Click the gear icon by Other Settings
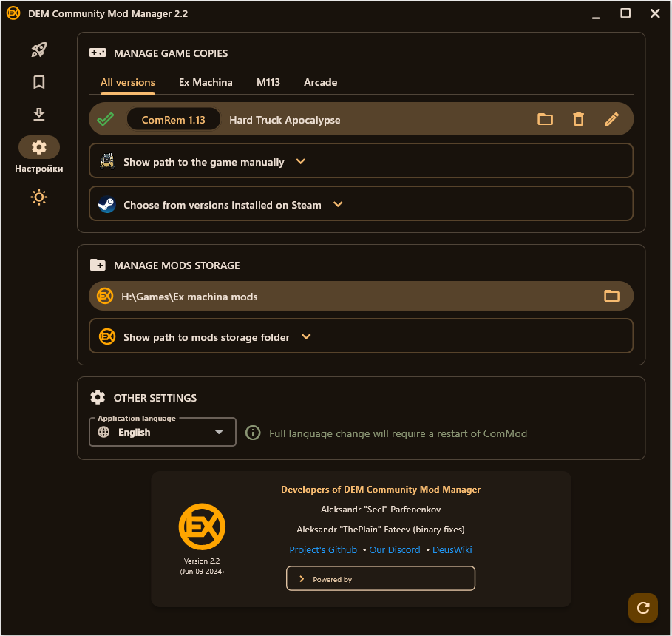672x636 pixels. click(x=98, y=398)
